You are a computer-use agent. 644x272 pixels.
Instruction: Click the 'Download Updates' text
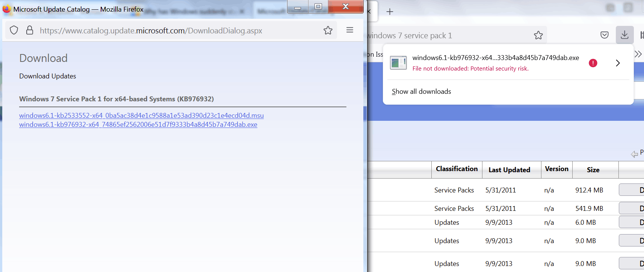(48, 76)
